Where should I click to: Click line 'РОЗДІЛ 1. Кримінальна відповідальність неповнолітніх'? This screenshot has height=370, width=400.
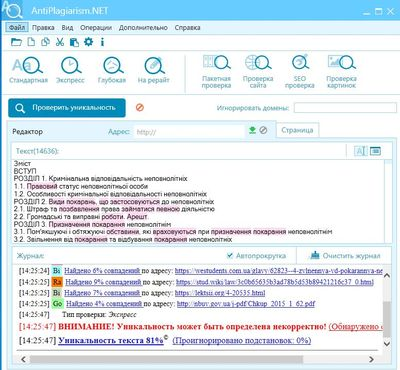tap(100, 178)
